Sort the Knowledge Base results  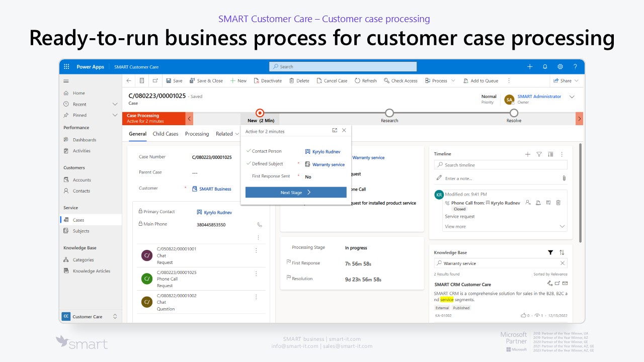(562, 252)
